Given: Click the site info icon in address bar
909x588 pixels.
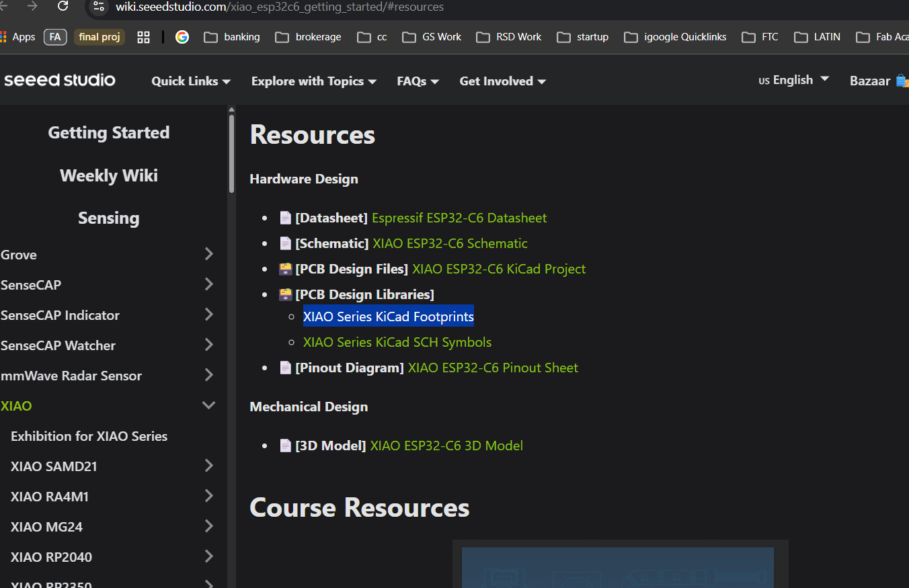Looking at the screenshot, I should click(x=99, y=7).
